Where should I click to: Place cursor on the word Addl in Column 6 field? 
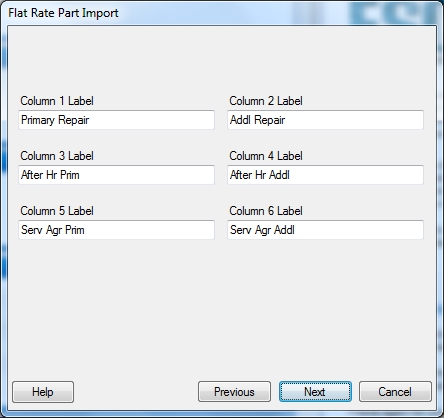[x=284, y=230]
